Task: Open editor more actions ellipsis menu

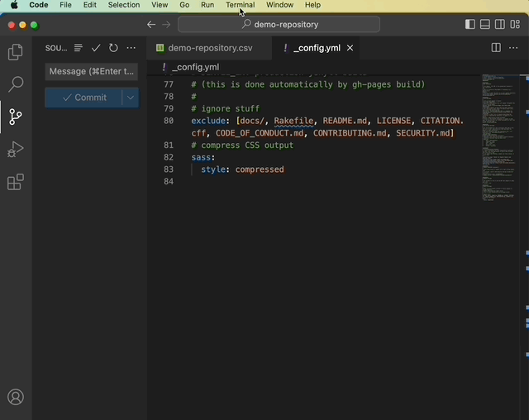Action: tap(515, 48)
